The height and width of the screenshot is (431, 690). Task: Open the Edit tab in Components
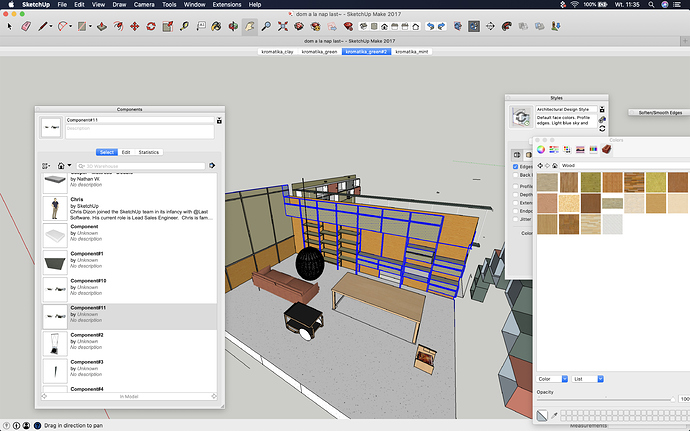[x=126, y=152]
